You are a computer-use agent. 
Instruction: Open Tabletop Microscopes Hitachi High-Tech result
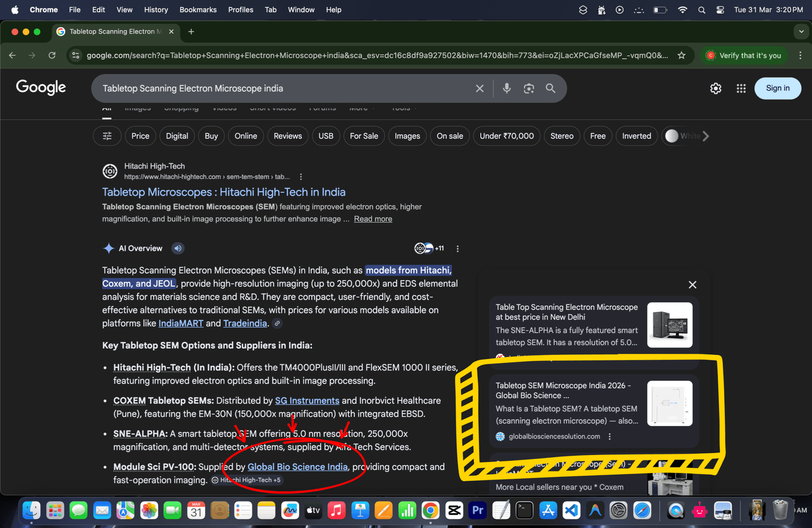[224, 192]
